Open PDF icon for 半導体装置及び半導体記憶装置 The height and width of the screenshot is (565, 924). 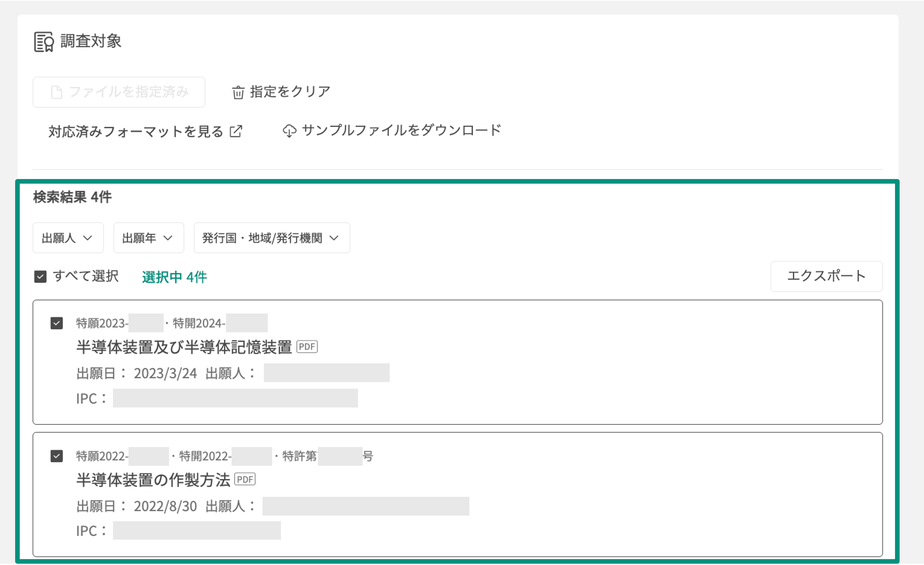pos(307,347)
